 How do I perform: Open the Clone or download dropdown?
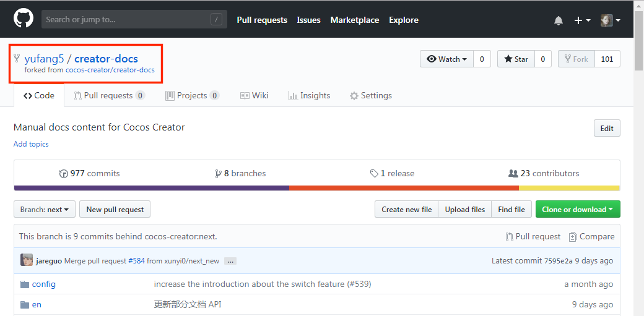click(578, 209)
